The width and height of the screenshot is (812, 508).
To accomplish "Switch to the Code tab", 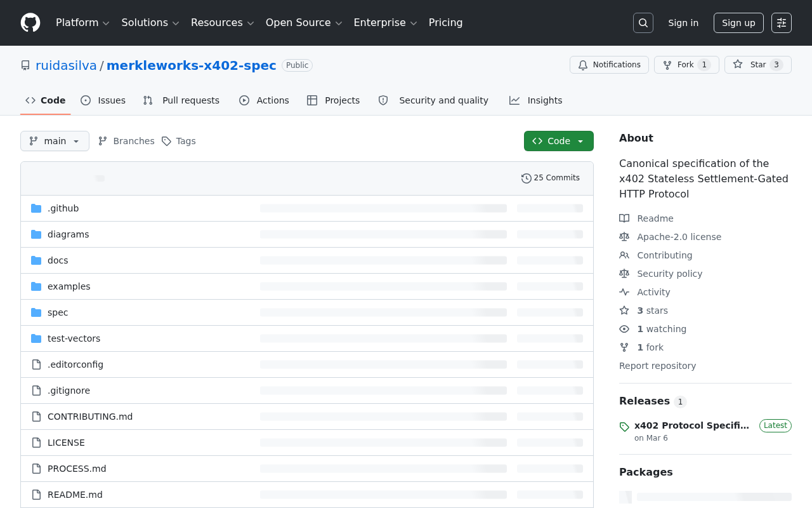I will [46, 100].
